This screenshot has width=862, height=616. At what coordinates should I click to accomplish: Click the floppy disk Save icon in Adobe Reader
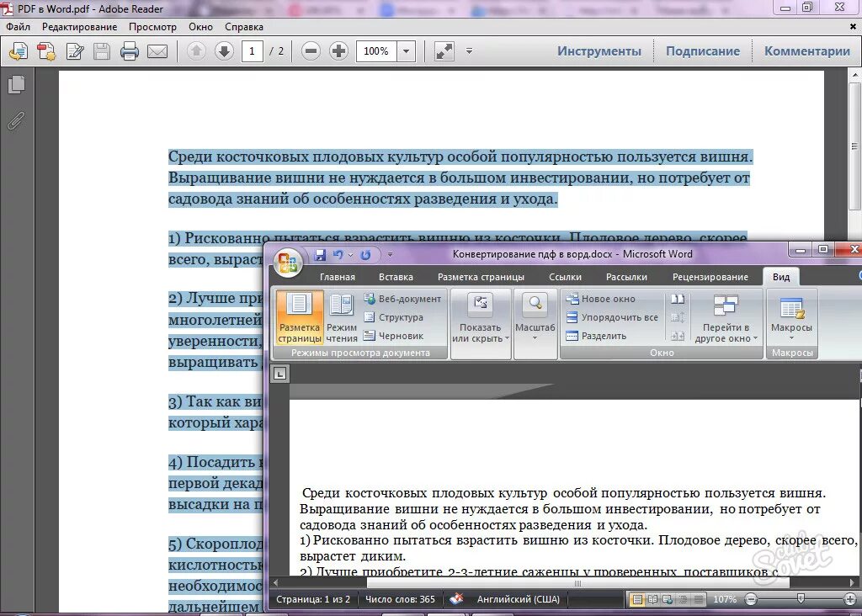click(x=102, y=51)
